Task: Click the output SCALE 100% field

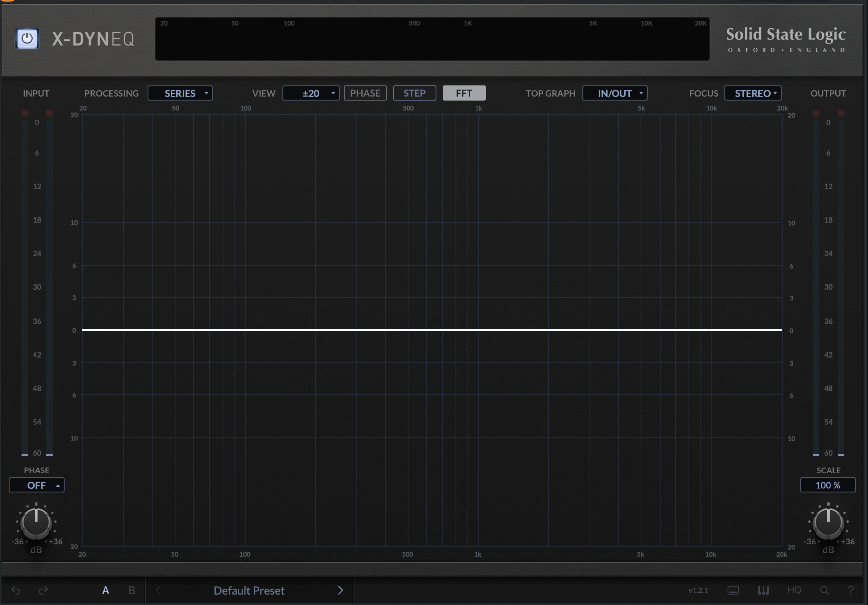Action: click(828, 485)
